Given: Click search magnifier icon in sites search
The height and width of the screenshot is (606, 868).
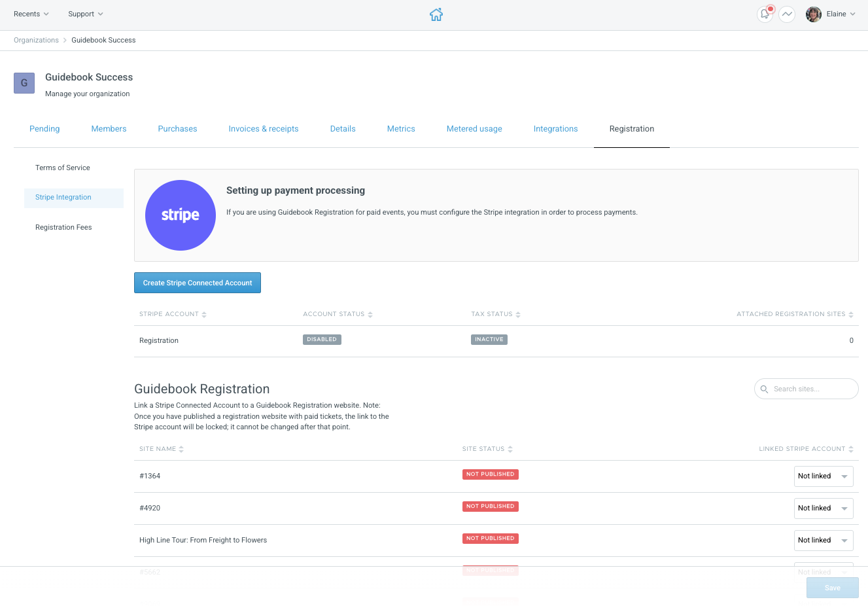Looking at the screenshot, I should [x=764, y=389].
